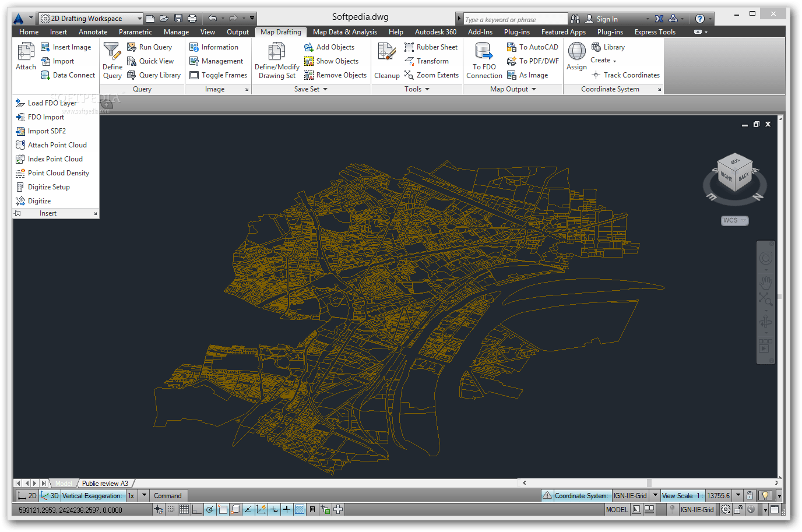Open Define/Modify Drawing Set tool

pos(277,52)
